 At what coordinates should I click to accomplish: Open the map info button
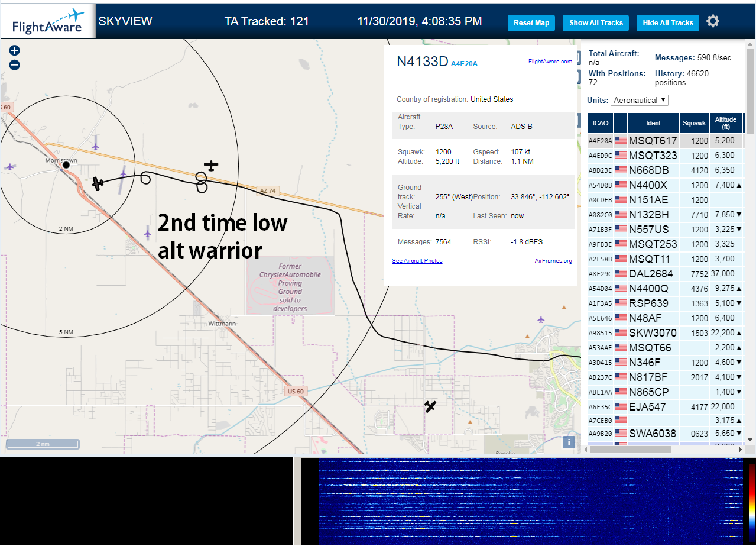point(569,442)
